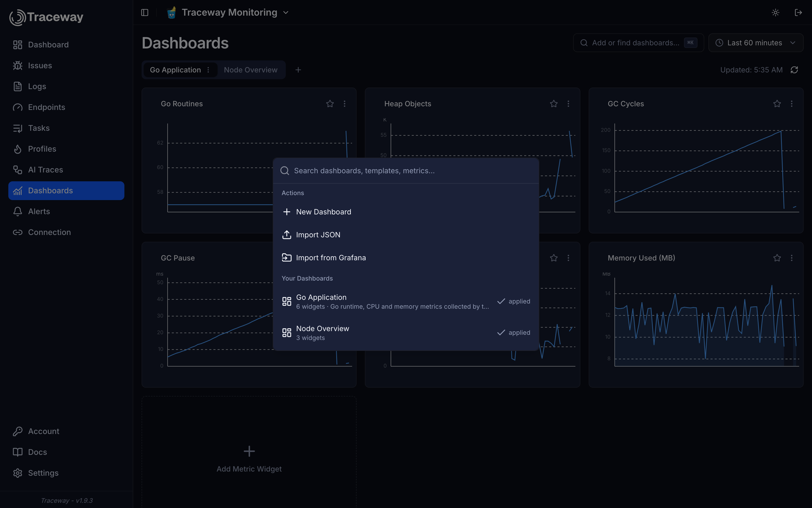The image size is (812, 508).
Task: Select Import JSON action
Action: point(406,235)
